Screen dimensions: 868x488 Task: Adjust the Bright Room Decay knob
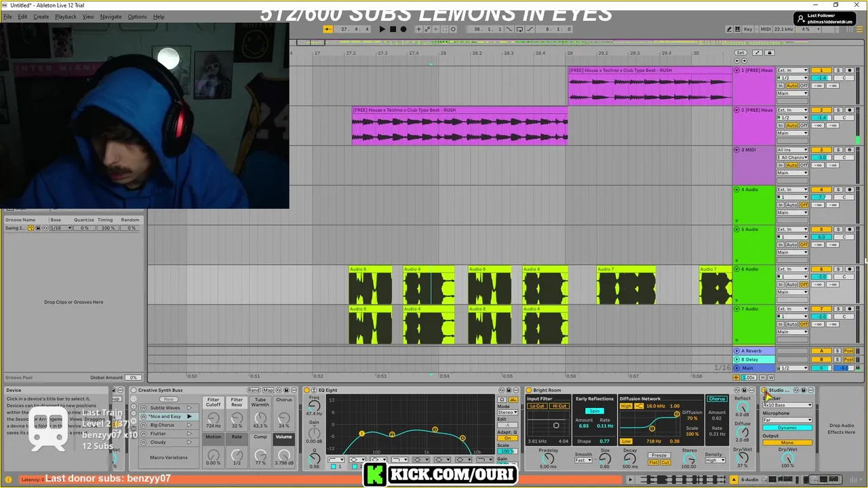[x=630, y=460]
